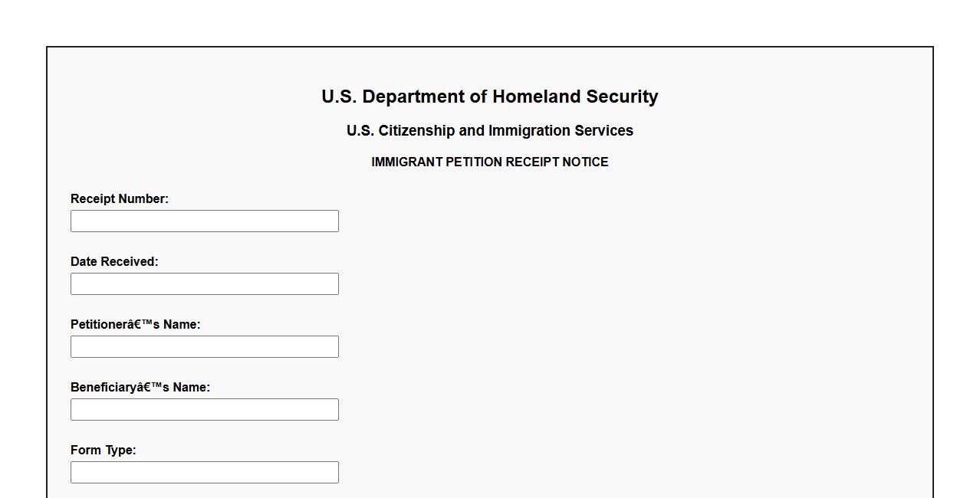Click the IMMIGRANT PETITION RECEIPT NOTICE title

489,162
